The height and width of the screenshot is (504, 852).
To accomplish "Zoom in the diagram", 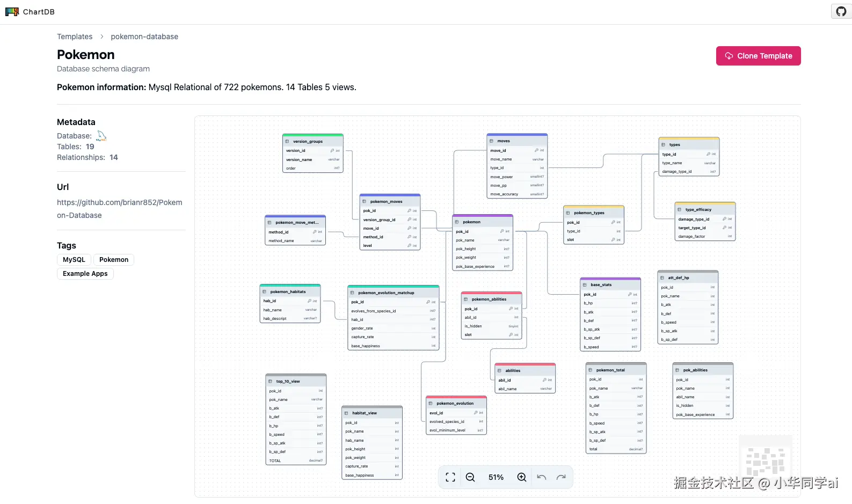I will (x=521, y=477).
